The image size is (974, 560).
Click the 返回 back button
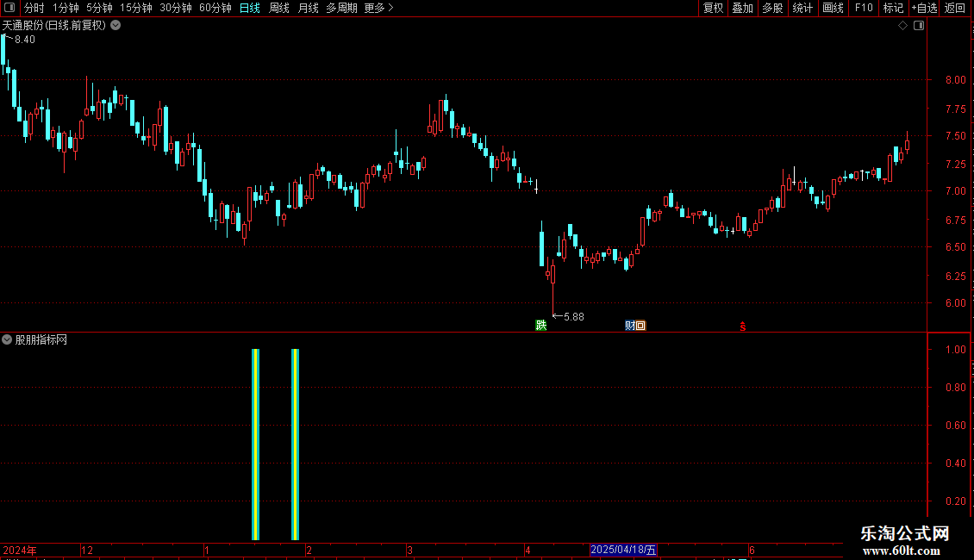955,8
